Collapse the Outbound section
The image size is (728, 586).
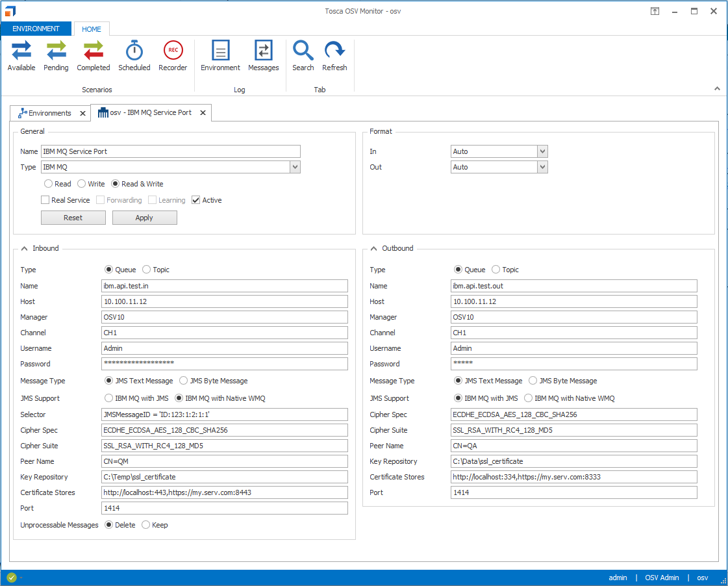click(x=374, y=248)
